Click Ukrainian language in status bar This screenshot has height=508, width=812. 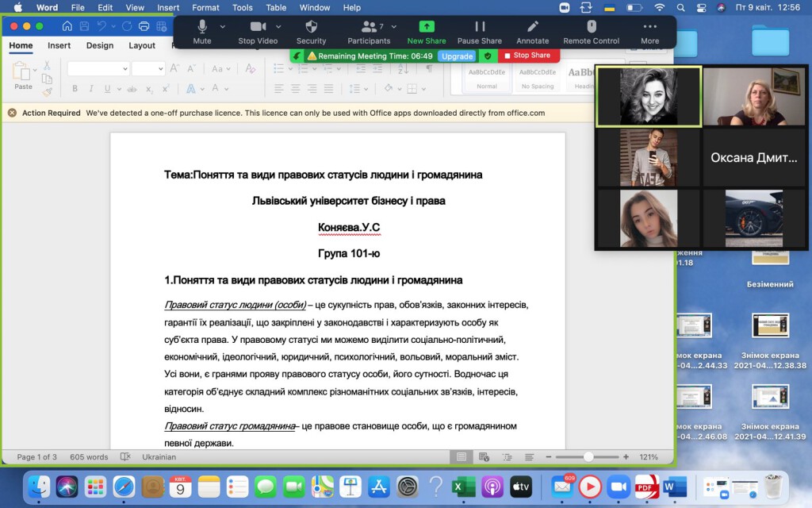pyautogui.click(x=159, y=456)
